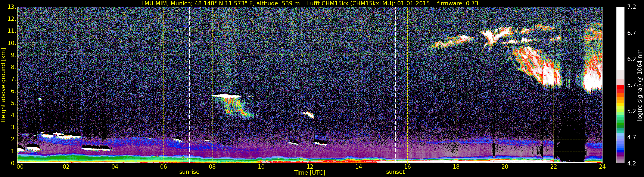The width and height of the screenshot is (644, 177).
Task: Click the colorbar value 5.7
Action: 632,85
